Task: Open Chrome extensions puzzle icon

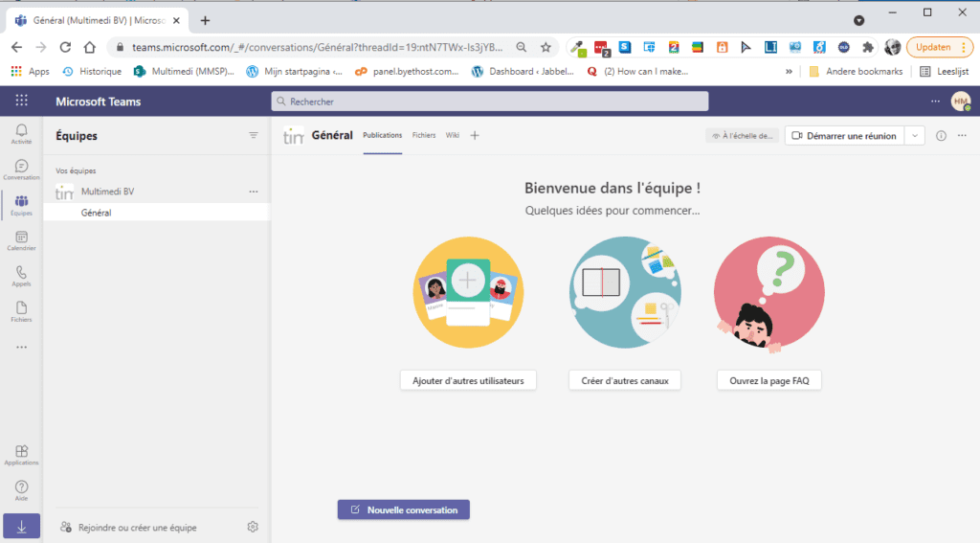Action: (867, 47)
